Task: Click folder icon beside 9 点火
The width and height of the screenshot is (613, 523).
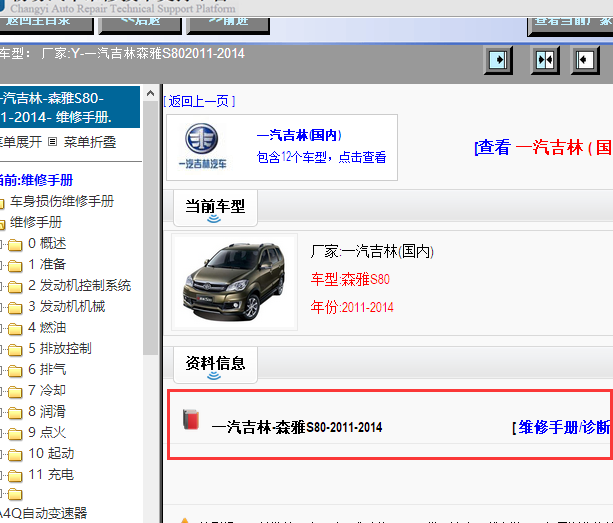Action: [15, 434]
